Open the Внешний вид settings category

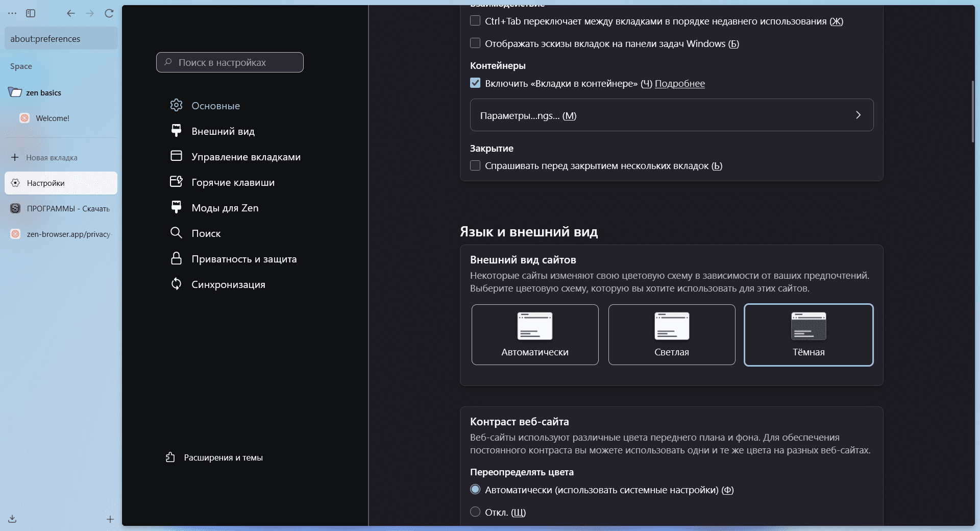pos(223,131)
